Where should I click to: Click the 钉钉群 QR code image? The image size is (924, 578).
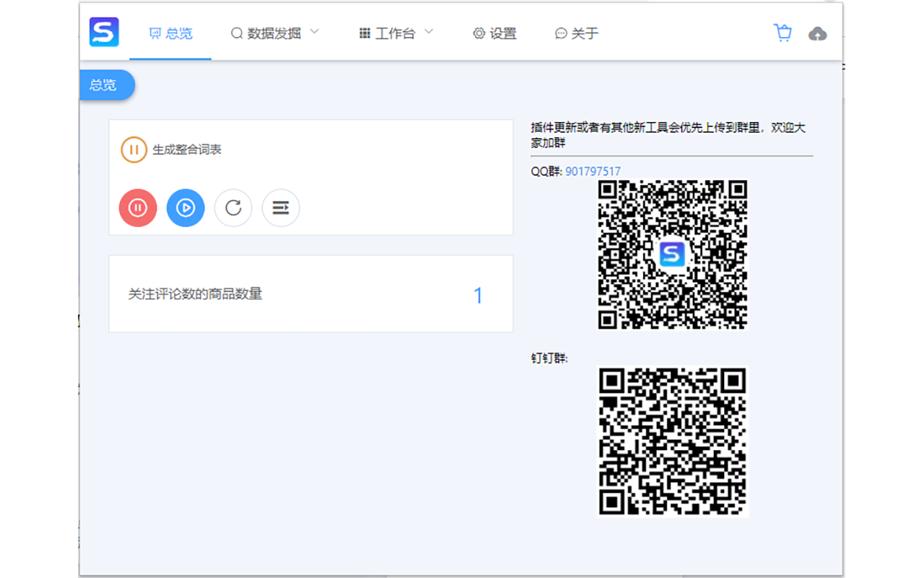click(673, 441)
